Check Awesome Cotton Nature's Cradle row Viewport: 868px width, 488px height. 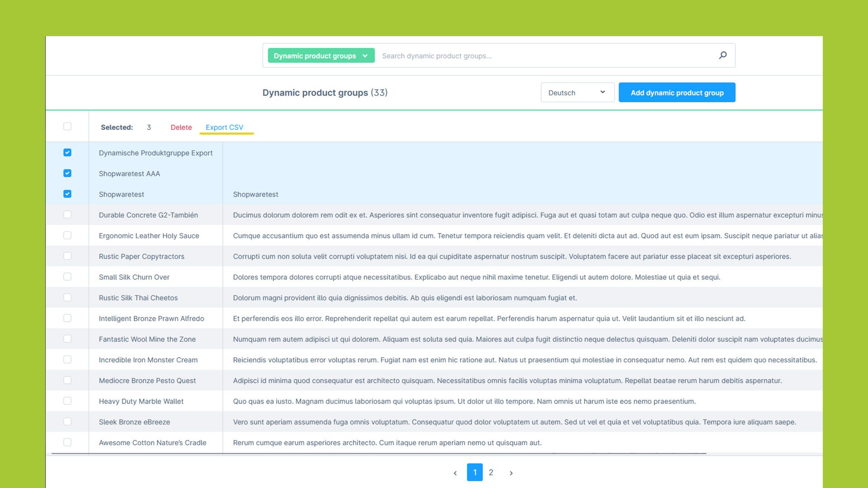67,442
